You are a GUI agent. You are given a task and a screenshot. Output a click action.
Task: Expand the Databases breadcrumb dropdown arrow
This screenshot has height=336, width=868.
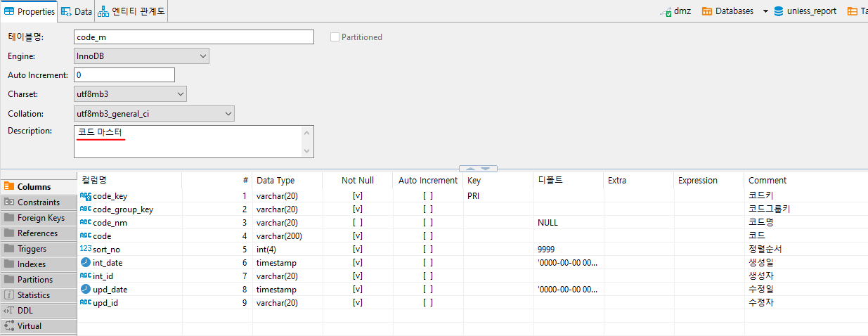click(x=765, y=11)
